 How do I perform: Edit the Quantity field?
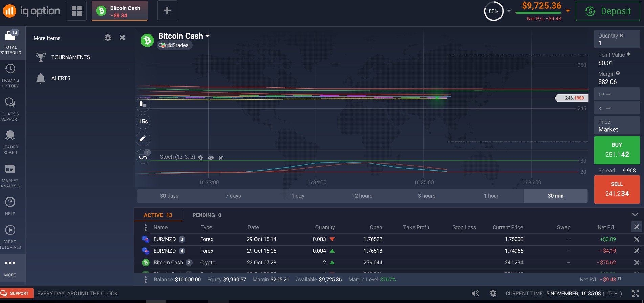click(617, 39)
